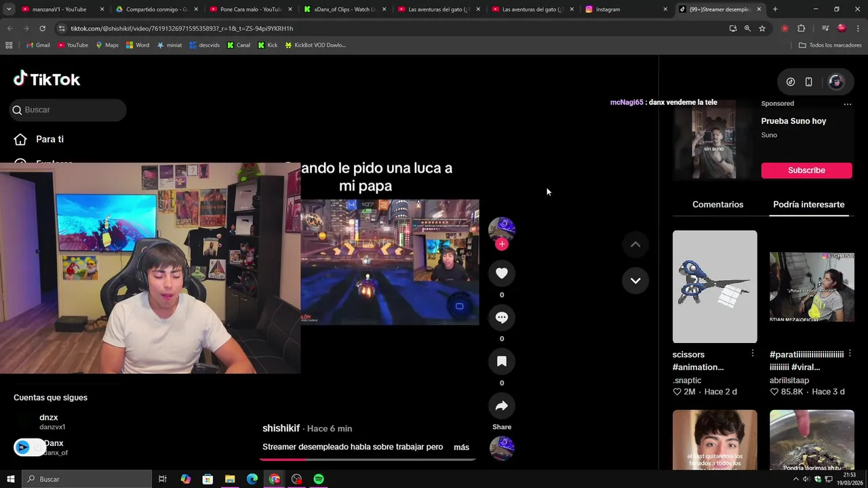Go to previous video arrow

635,245
